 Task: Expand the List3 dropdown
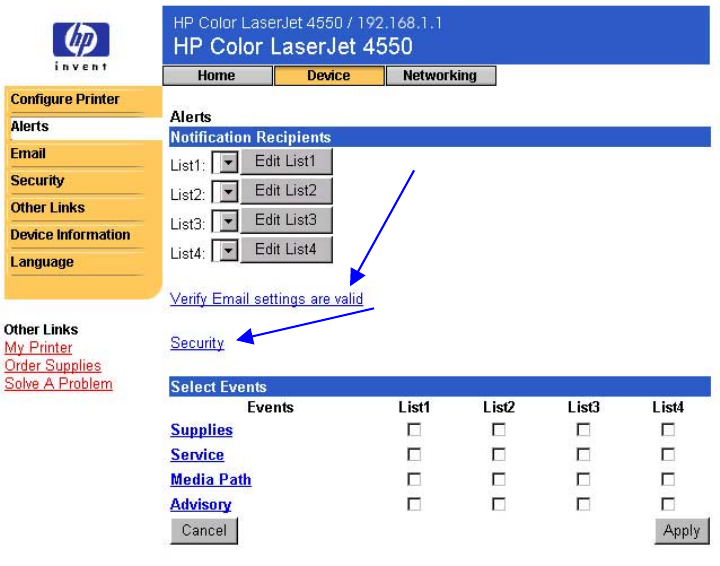point(225,221)
